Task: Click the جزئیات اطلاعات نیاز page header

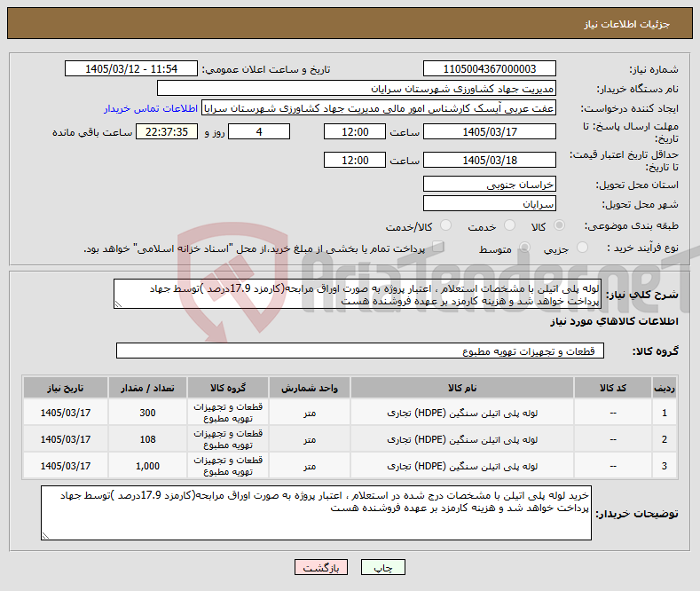Action: tap(626, 24)
